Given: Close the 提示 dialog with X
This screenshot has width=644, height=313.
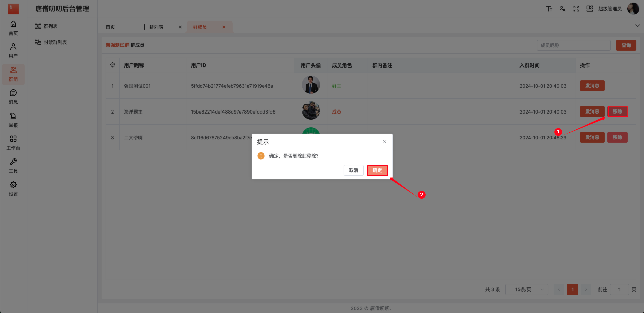Looking at the screenshot, I should [x=385, y=142].
